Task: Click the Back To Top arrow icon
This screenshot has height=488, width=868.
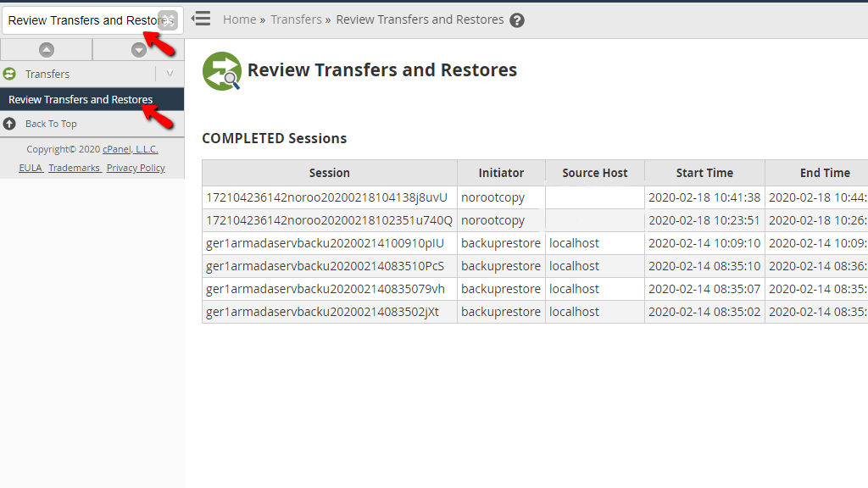Action: click(x=9, y=124)
